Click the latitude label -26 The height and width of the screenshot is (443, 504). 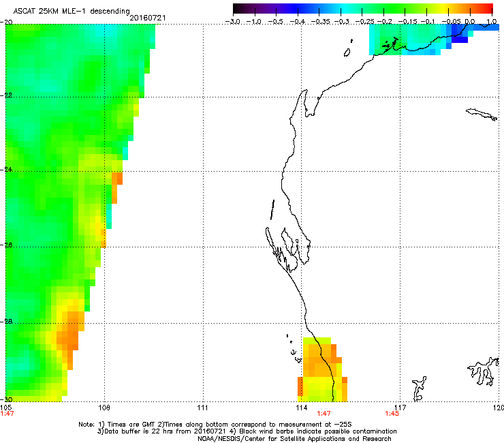click(x=6, y=245)
